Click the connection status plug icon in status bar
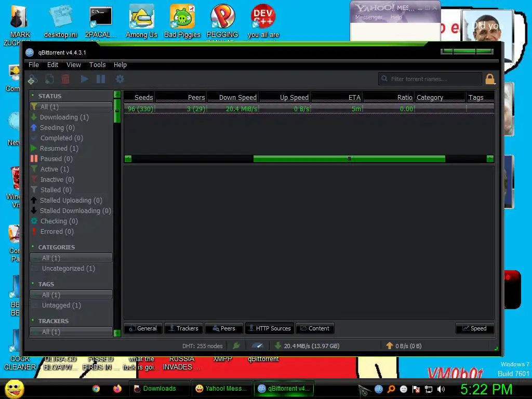This screenshot has width=532, height=399. [x=236, y=345]
